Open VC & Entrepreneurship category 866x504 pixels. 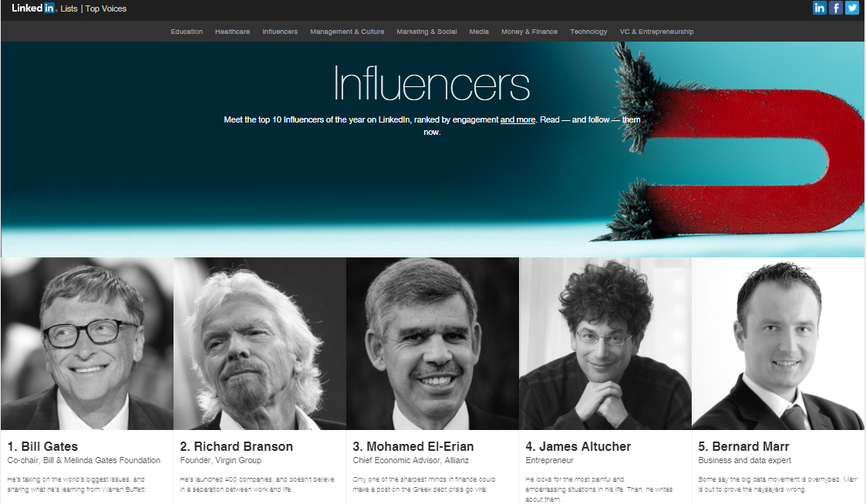click(657, 32)
